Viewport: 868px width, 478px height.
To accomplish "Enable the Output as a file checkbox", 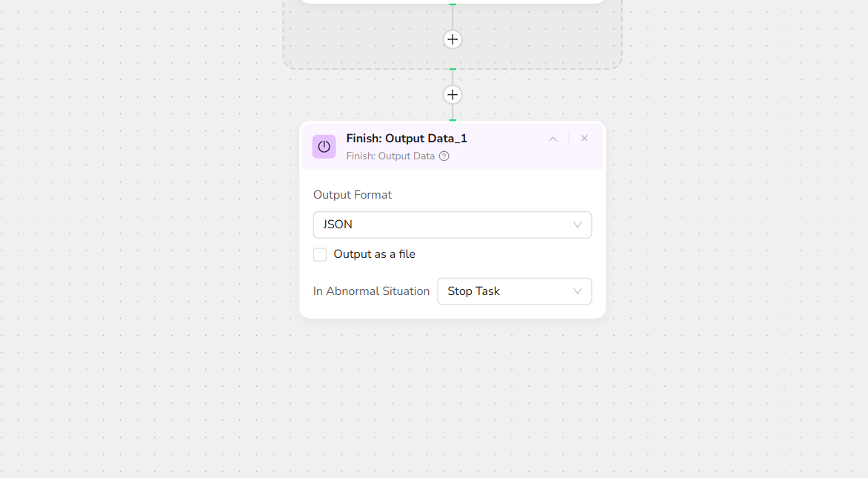I will point(320,255).
